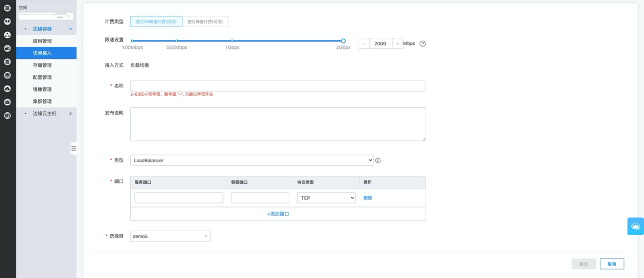This screenshot has height=278, width=644.
Task: Click the topology triangle icon in left rail
Action: (x=8, y=35)
